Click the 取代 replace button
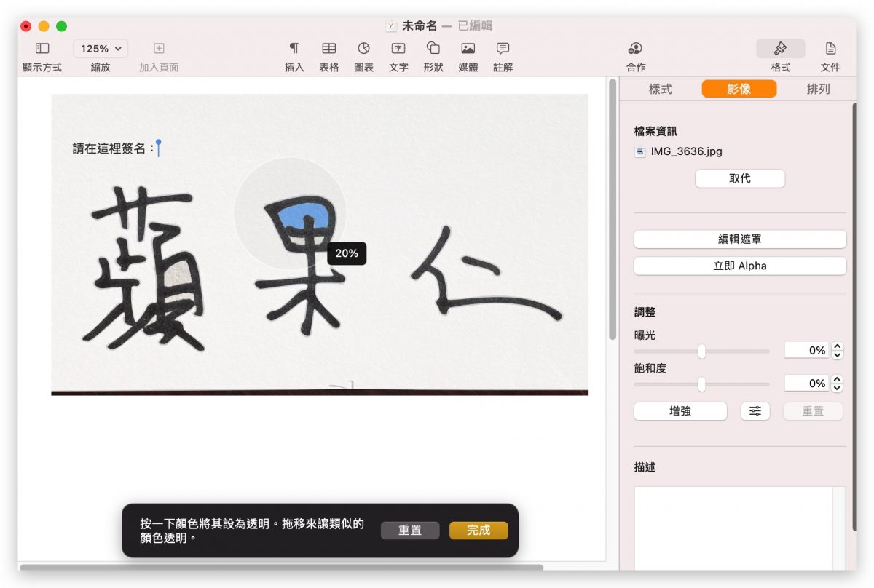 point(740,178)
